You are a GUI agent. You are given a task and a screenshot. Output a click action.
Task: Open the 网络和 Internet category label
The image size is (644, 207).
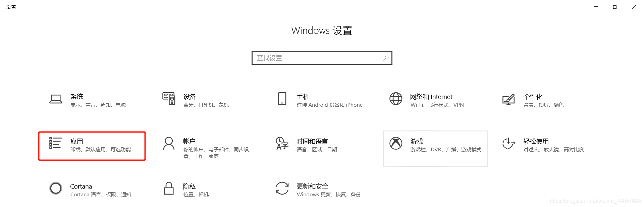point(431,97)
